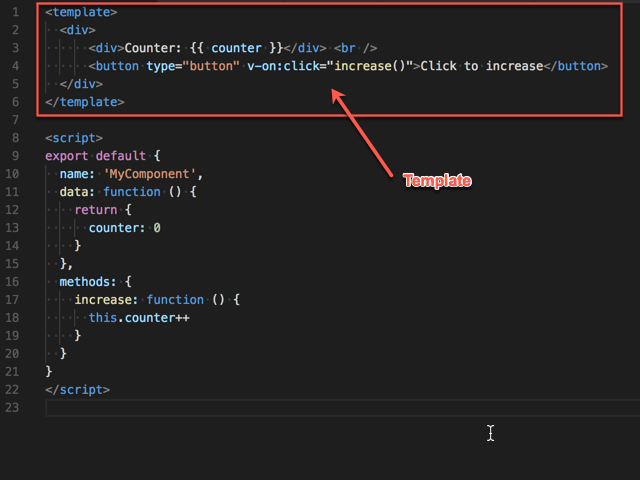Click the opening <script> tag
The image size is (640, 480).
[74, 138]
